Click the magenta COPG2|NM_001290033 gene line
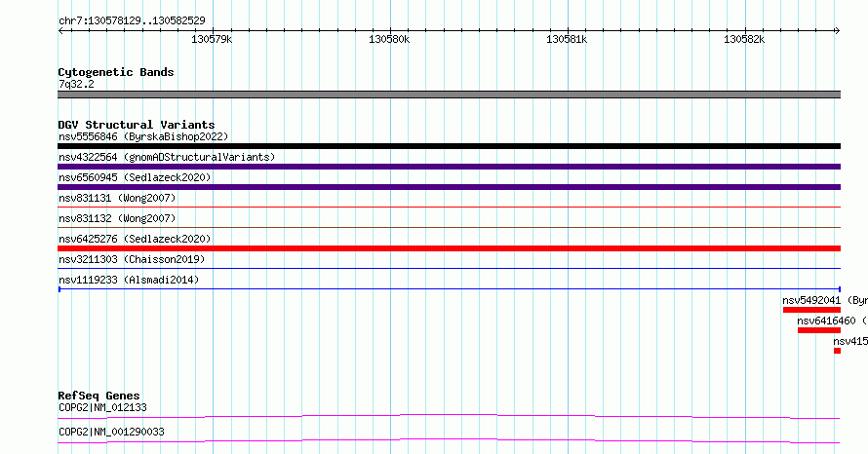Image resolution: width=868 pixels, height=454 pixels. (x=449, y=440)
